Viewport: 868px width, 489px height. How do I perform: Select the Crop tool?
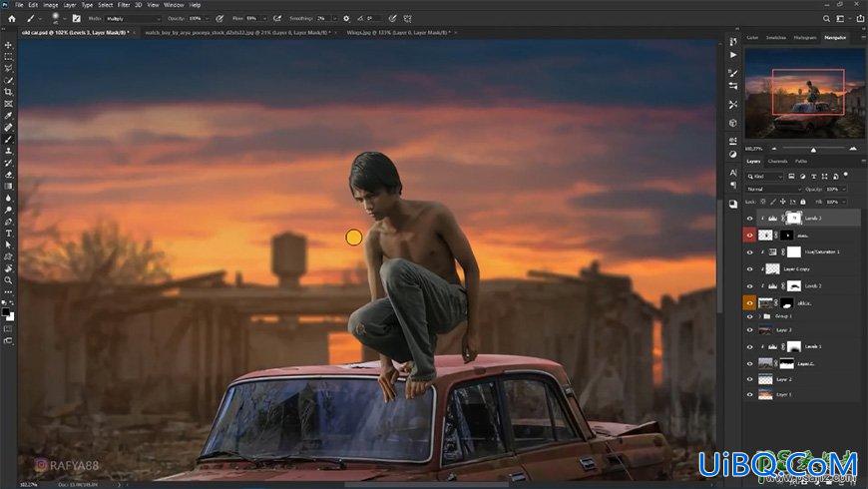tap(8, 92)
